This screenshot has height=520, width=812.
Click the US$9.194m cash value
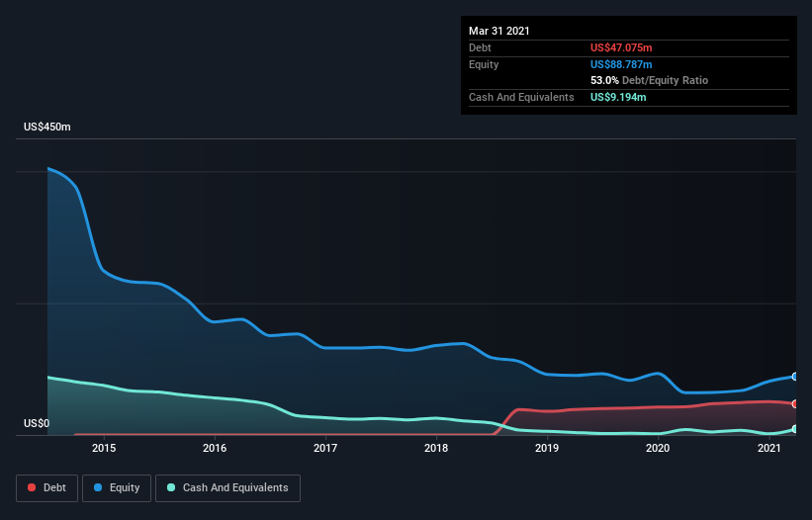pos(618,97)
